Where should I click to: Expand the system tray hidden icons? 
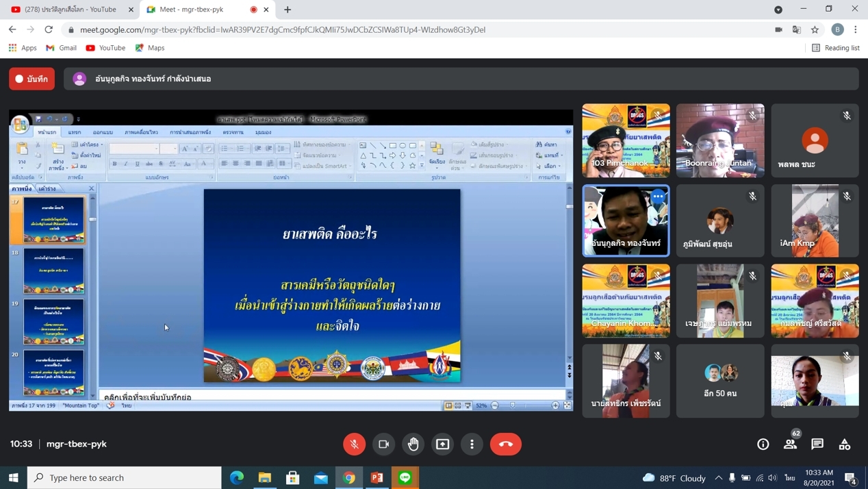(x=718, y=477)
